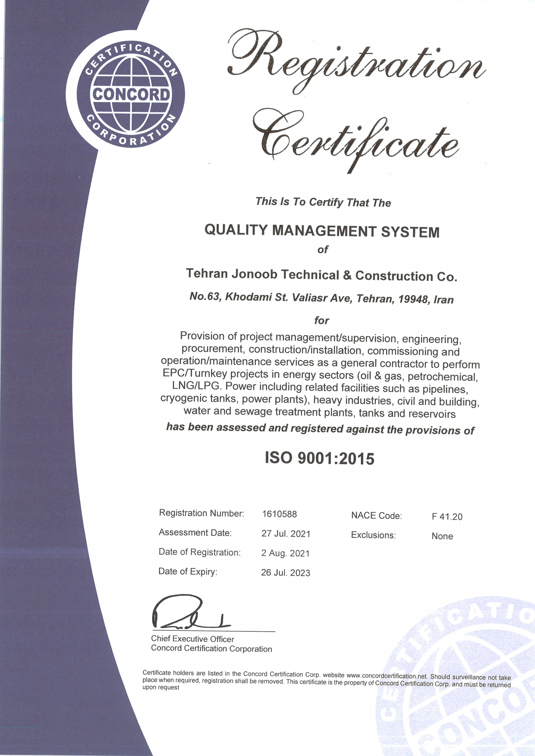Click the NACE code value 'F 41.20'
This screenshot has height=756, width=535.
point(447,517)
